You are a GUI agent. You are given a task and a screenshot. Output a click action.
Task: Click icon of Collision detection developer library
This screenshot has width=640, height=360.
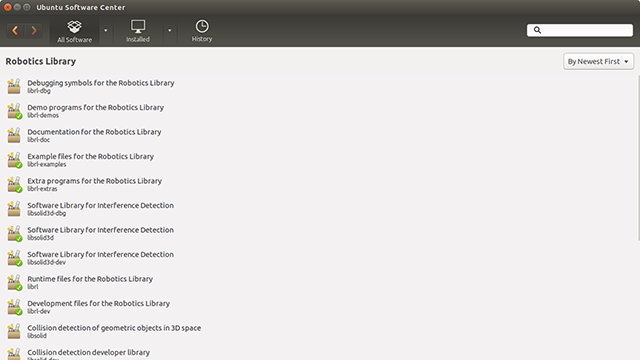[x=14, y=353]
